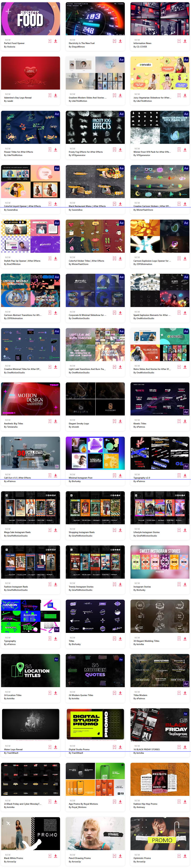
Task: Download the Perfect Food Opener template
Action: click(56, 41)
